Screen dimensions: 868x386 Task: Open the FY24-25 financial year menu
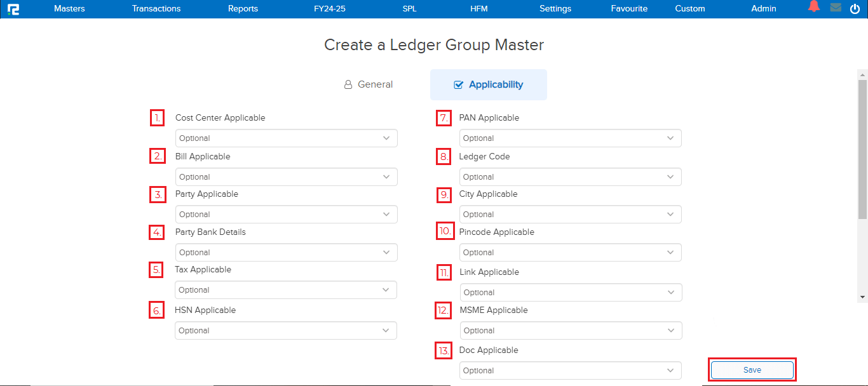pyautogui.click(x=330, y=9)
